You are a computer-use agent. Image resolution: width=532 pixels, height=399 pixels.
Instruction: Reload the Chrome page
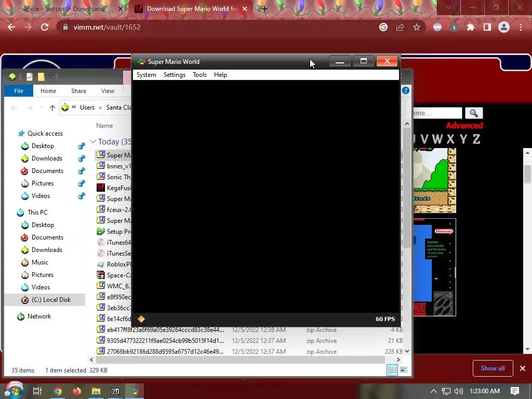click(45, 27)
